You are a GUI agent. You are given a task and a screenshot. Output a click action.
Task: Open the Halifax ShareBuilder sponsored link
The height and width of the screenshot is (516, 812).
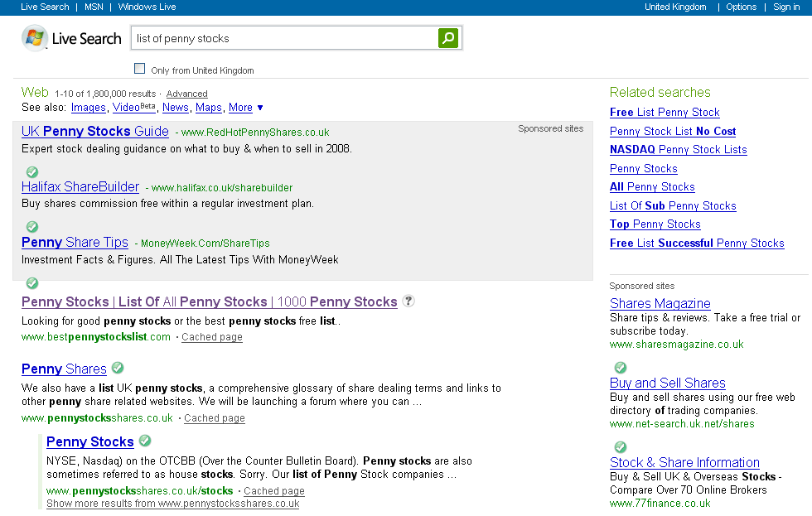(x=80, y=186)
